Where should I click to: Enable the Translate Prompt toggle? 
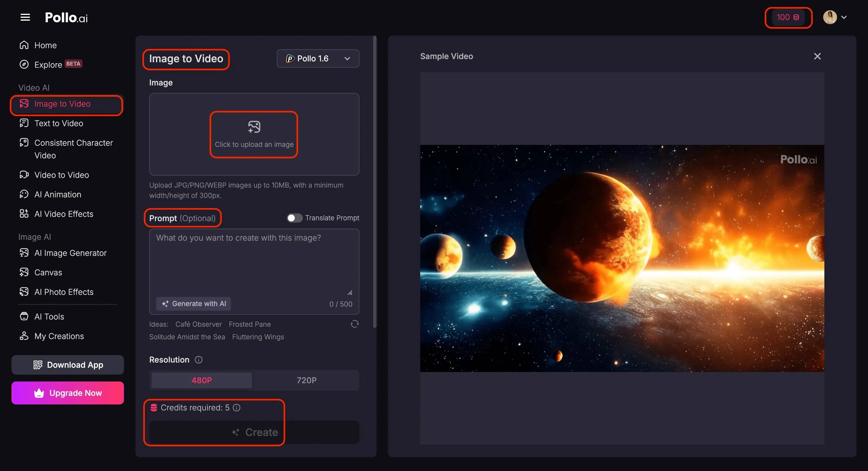pyautogui.click(x=294, y=218)
